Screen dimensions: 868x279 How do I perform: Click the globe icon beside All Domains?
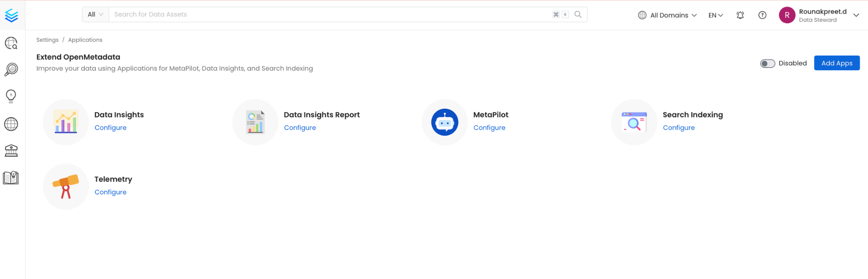pos(642,15)
